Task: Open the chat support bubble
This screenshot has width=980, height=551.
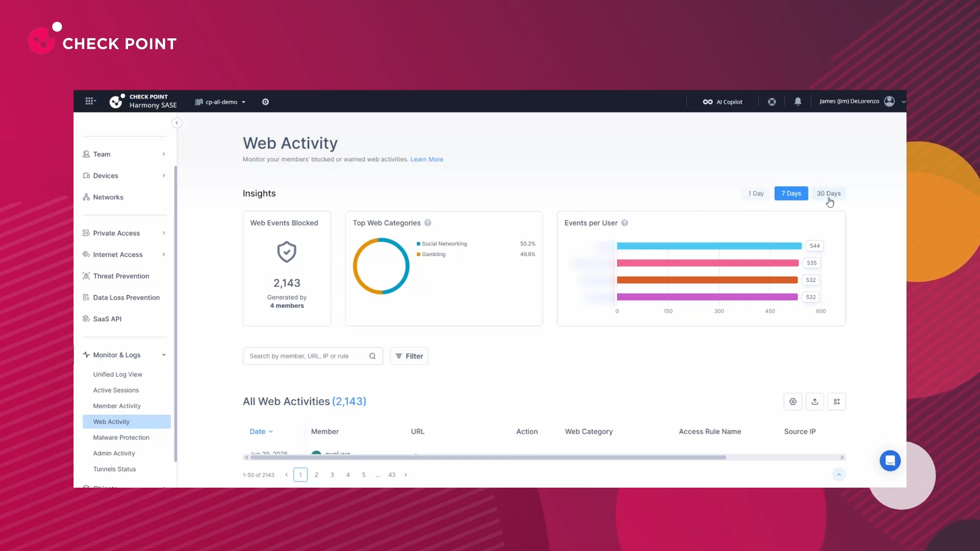Action: [x=890, y=461]
